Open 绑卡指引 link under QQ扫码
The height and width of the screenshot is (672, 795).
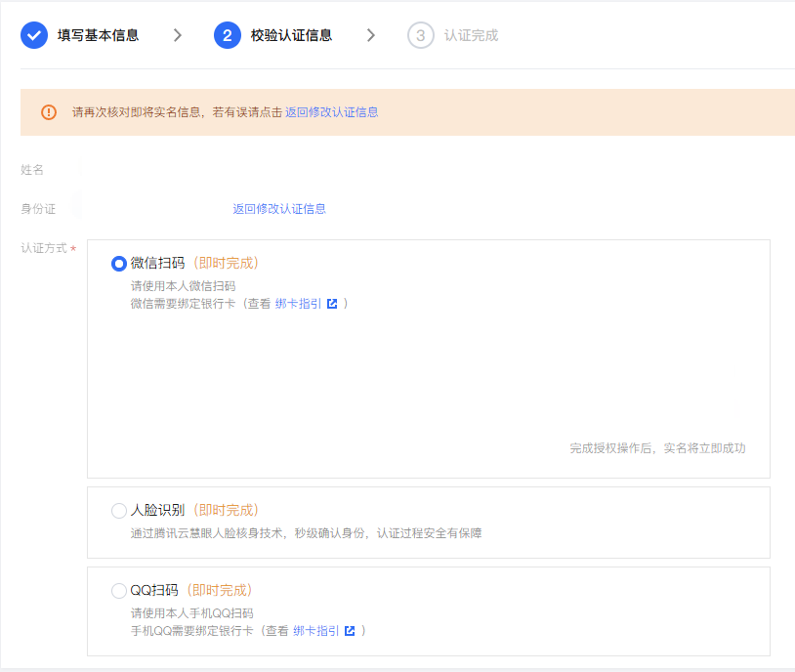click(316, 631)
